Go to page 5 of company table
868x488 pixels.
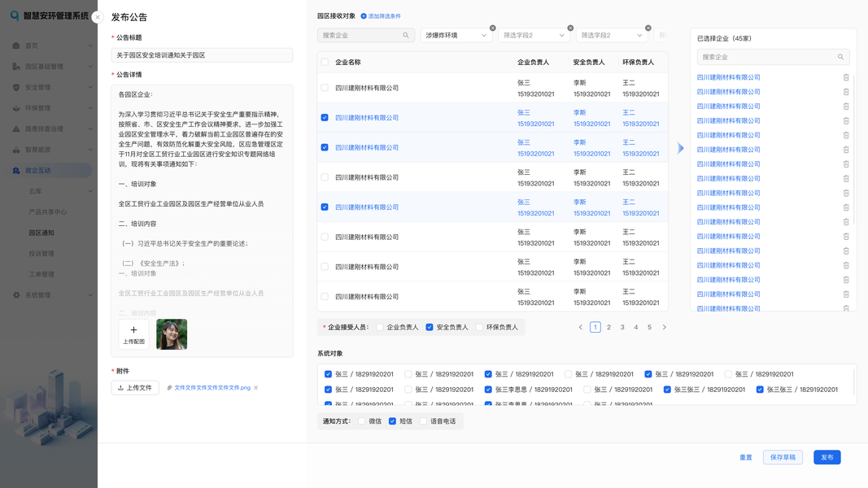click(649, 328)
